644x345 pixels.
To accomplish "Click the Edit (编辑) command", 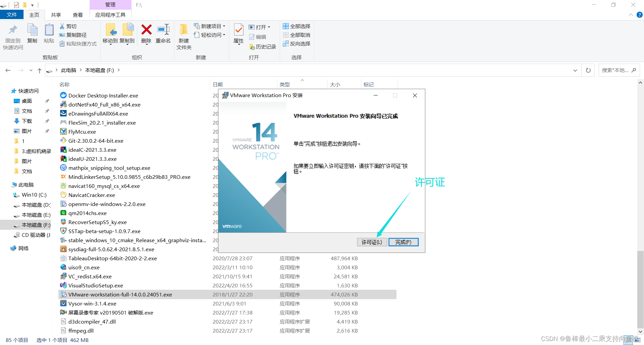I will 258,37.
